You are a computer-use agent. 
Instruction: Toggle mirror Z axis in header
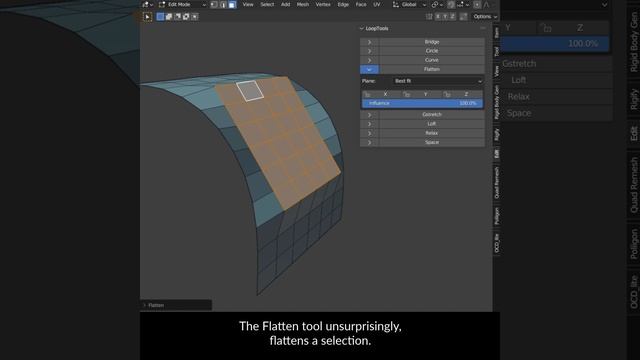[452, 16]
